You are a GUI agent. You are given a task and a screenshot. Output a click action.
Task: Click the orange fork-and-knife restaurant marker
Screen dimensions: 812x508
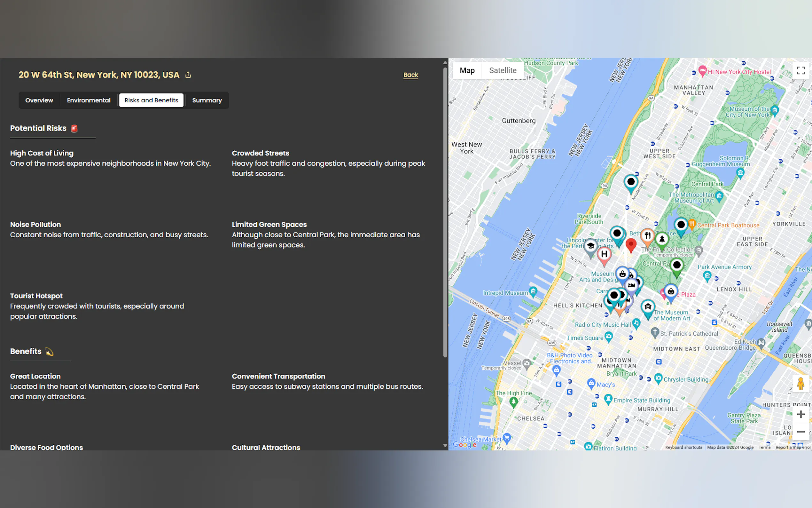(x=647, y=235)
